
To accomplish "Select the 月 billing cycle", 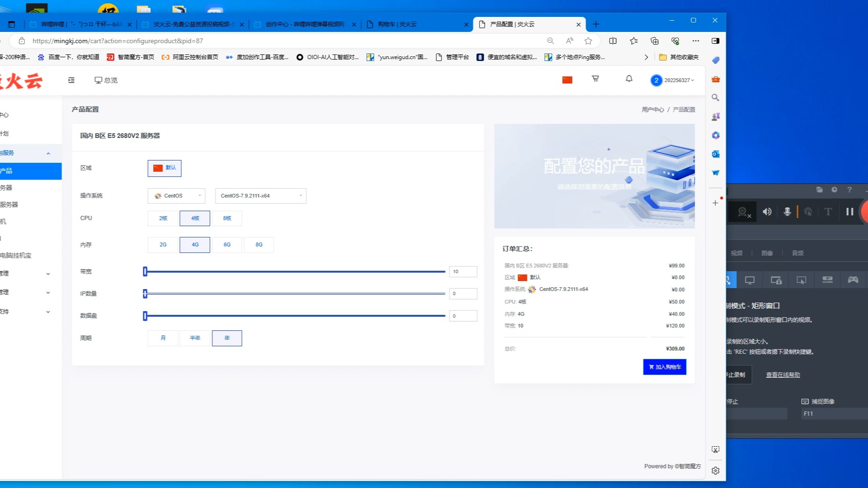I will pyautogui.click(x=163, y=338).
